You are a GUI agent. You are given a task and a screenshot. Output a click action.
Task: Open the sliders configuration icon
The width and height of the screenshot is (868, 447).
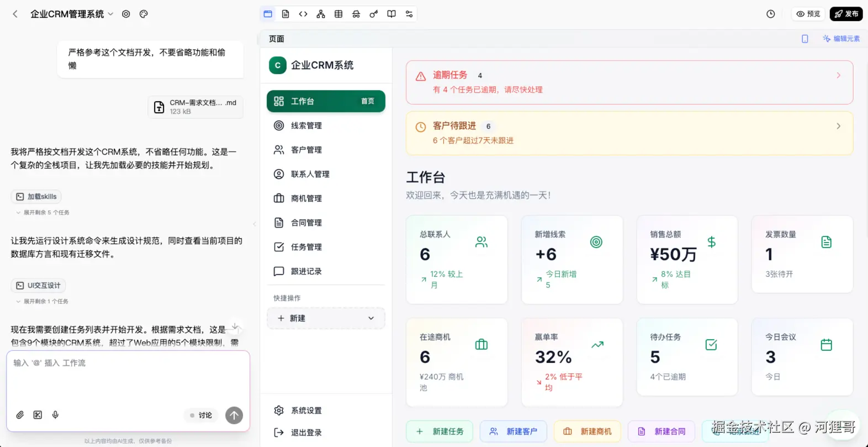pyautogui.click(x=409, y=14)
